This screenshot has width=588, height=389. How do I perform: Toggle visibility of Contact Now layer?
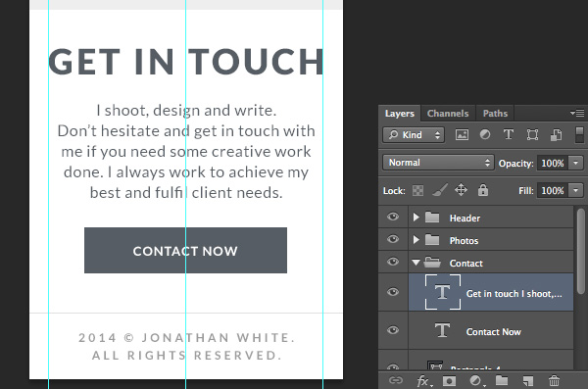[x=393, y=330]
